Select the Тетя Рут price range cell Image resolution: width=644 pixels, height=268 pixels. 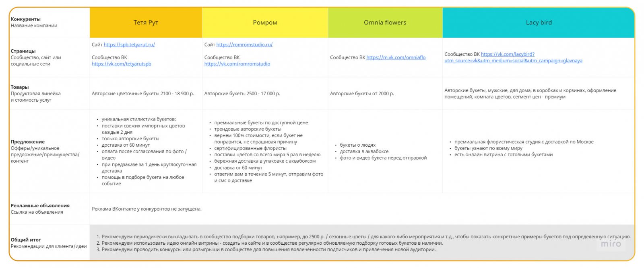[146, 94]
